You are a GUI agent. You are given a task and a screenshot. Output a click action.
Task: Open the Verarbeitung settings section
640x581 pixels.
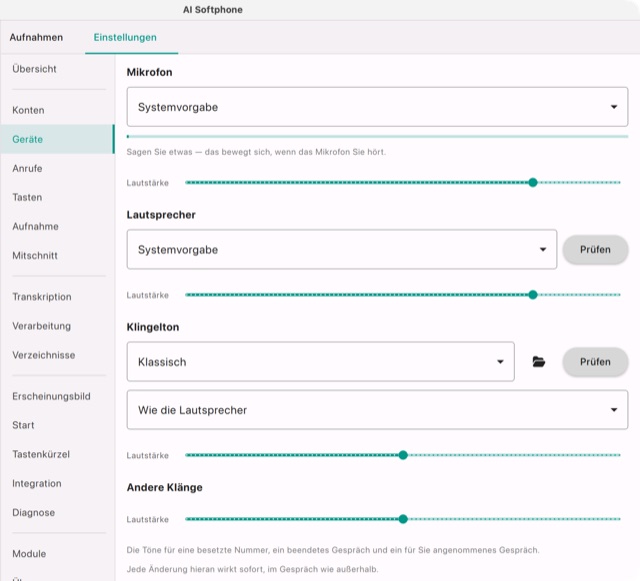coord(57,326)
